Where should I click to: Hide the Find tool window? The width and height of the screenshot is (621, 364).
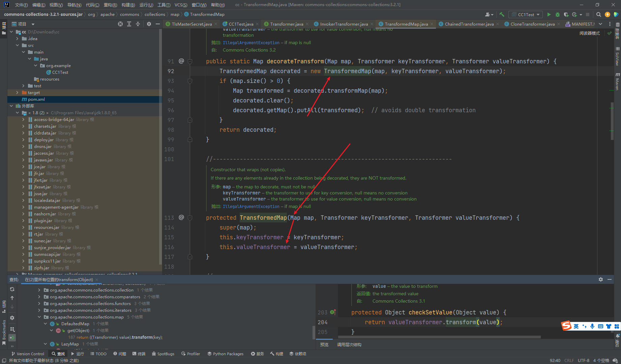point(610,279)
